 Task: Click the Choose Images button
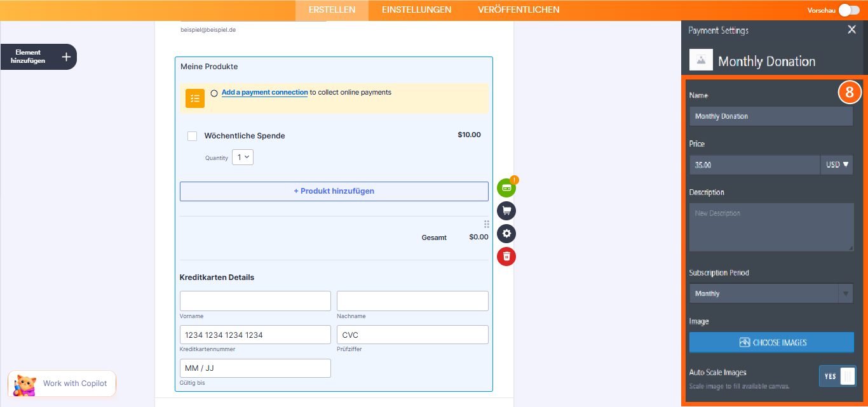point(771,342)
